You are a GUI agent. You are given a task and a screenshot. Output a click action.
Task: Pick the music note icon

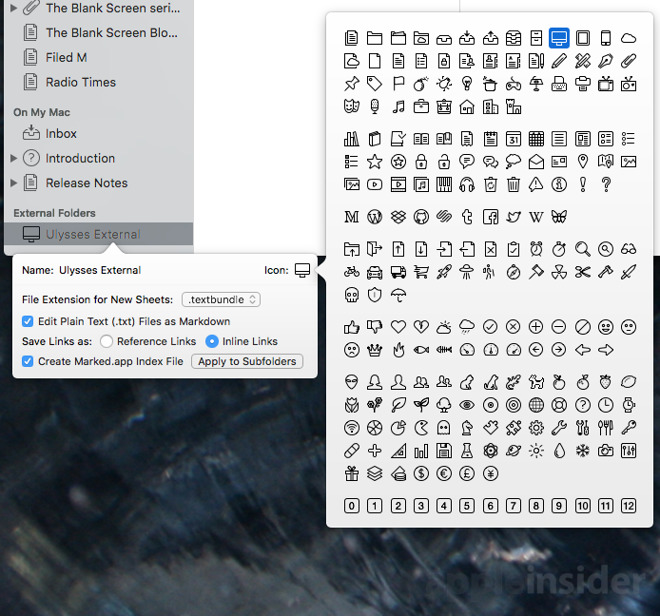398,107
